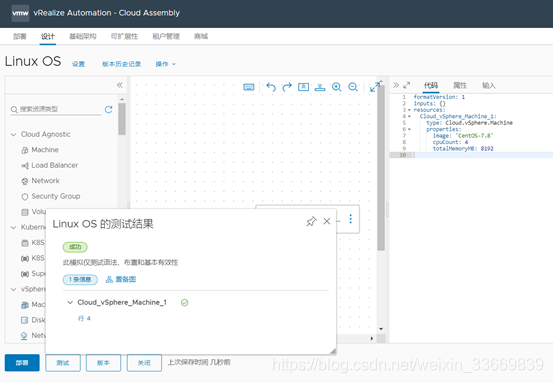Collapse the resource types sidebar
This screenshot has height=383, width=553.
tap(120, 85)
